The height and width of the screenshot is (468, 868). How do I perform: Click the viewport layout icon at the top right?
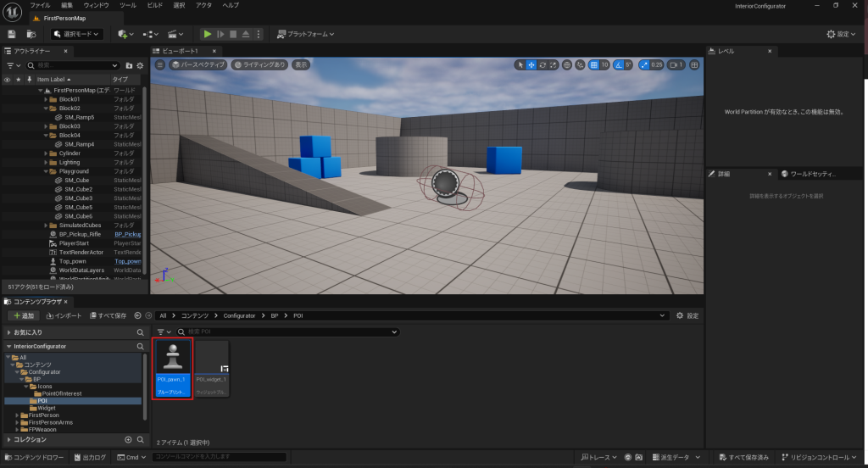[x=695, y=64]
